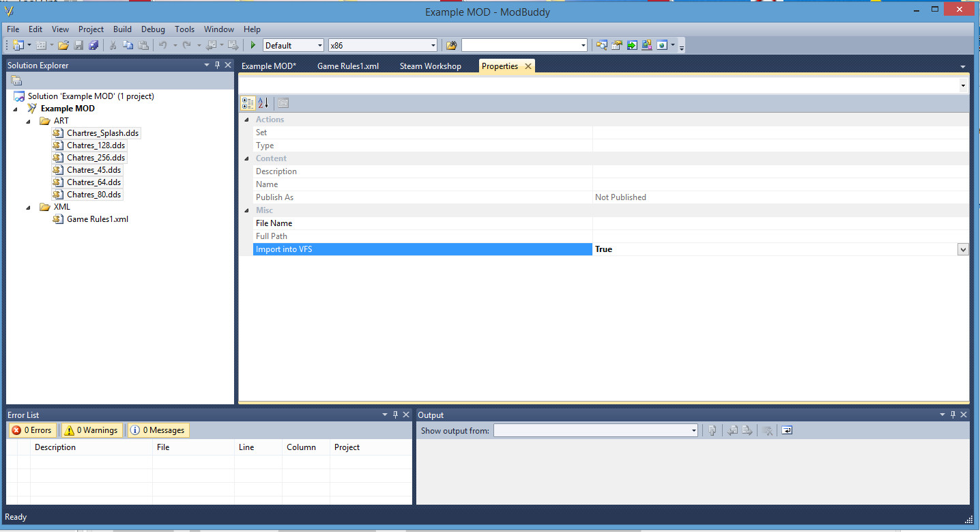The image size is (980, 532).
Task: Toggle the 0 Warnings filter
Action: (91, 430)
